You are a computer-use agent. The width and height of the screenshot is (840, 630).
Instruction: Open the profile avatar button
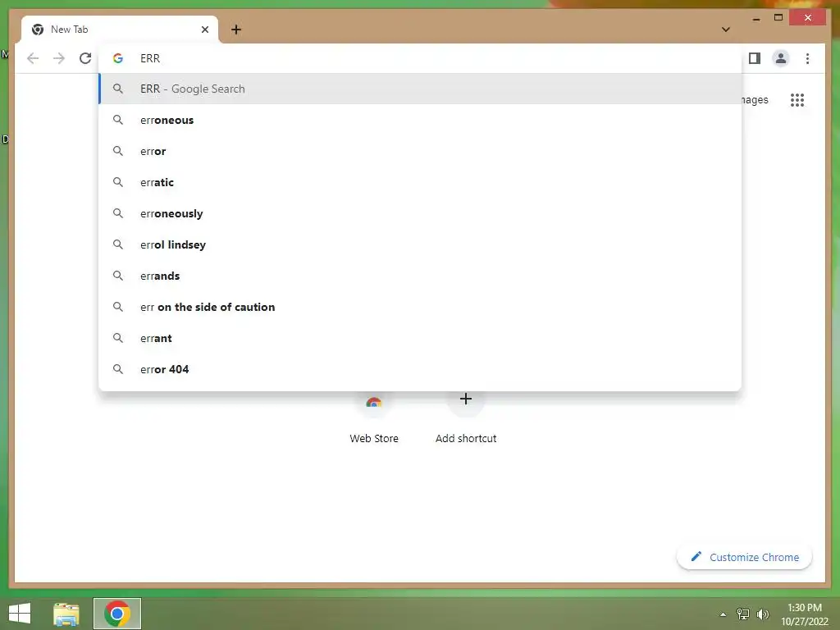(781, 58)
